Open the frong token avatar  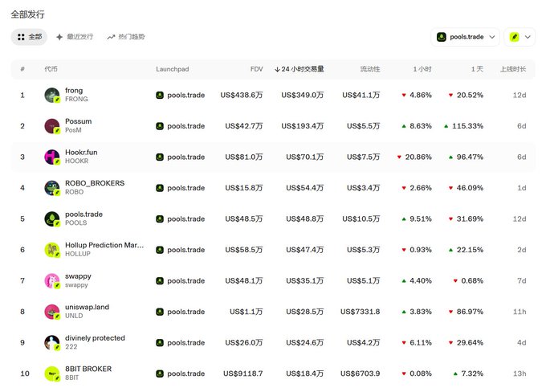[x=52, y=95]
